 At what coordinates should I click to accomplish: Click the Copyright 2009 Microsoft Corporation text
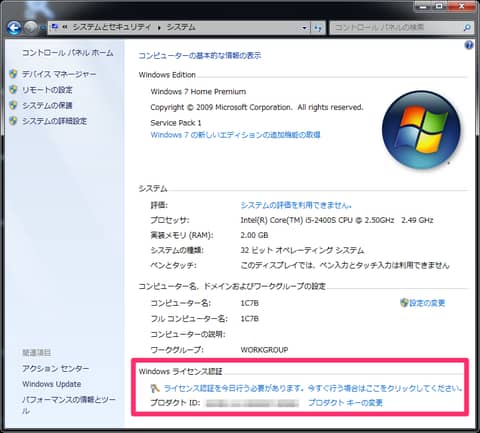(257, 107)
